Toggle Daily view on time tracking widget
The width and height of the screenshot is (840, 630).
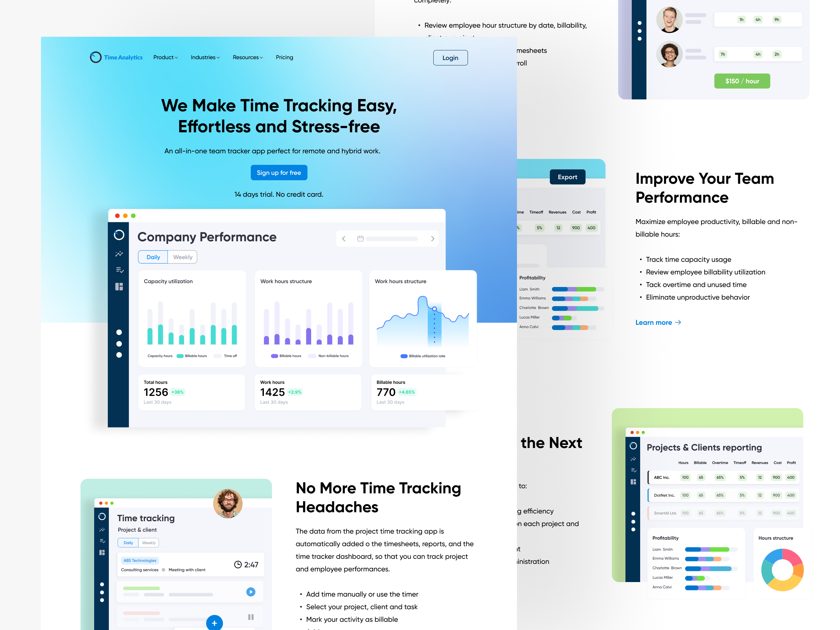[x=128, y=542]
